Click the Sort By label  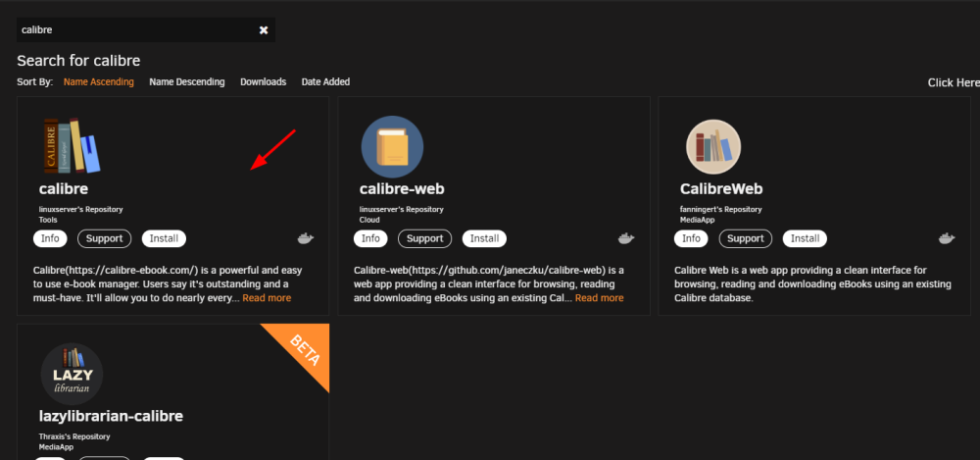[x=35, y=82]
